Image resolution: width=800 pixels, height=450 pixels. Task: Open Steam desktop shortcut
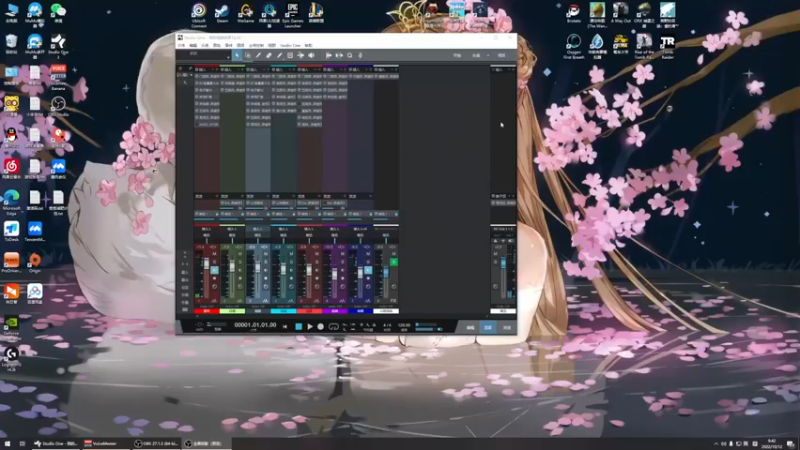point(222,13)
